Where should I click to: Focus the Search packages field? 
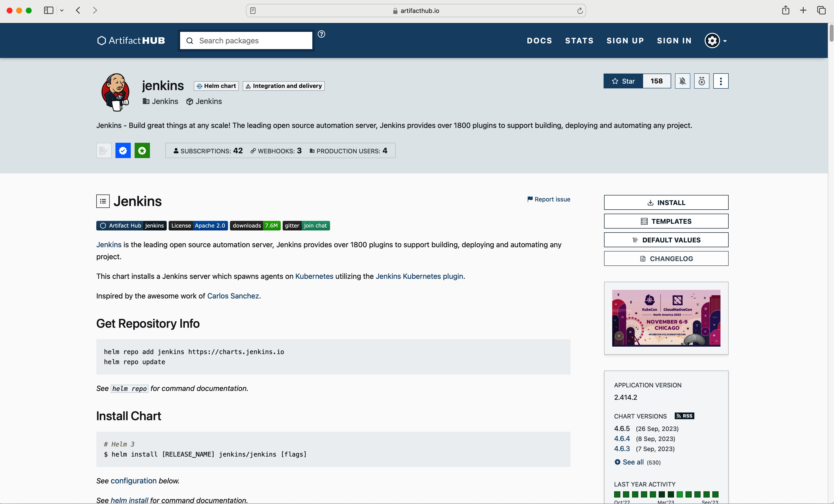tap(251, 41)
